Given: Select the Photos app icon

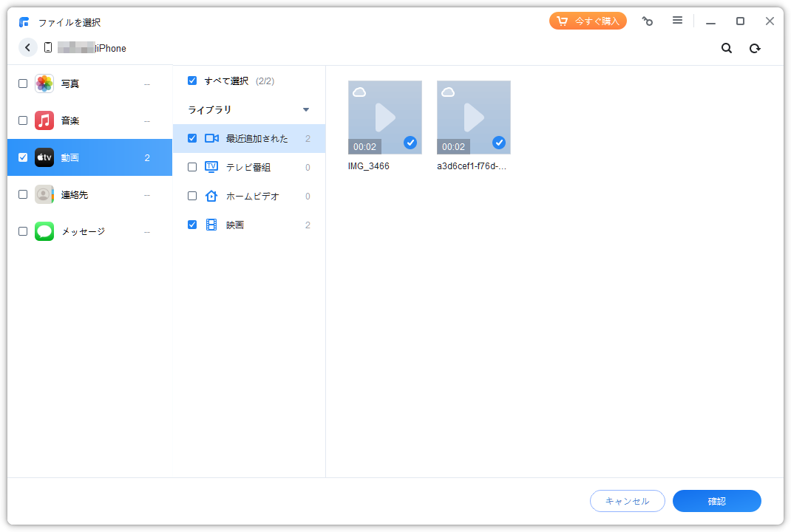Looking at the screenshot, I should click(x=44, y=83).
